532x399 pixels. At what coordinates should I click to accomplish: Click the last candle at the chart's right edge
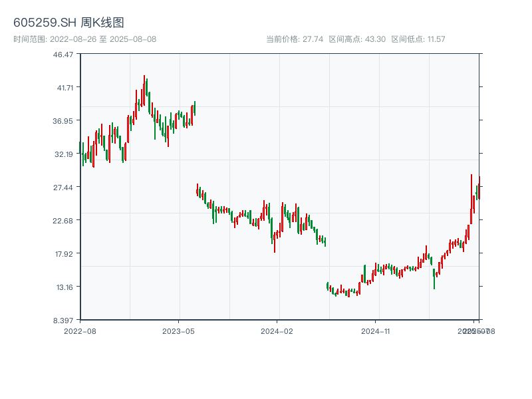479,188
